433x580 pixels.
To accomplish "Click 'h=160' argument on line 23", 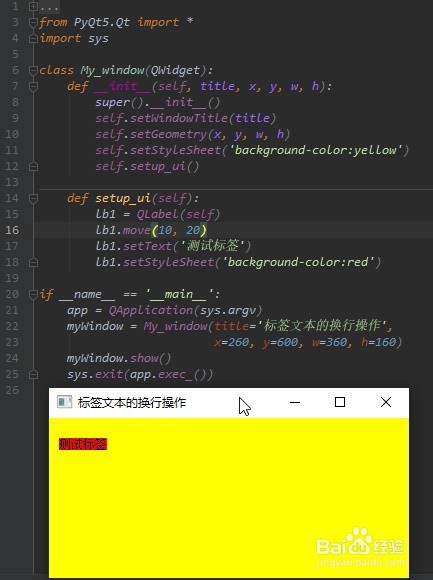I will click(378, 343).
